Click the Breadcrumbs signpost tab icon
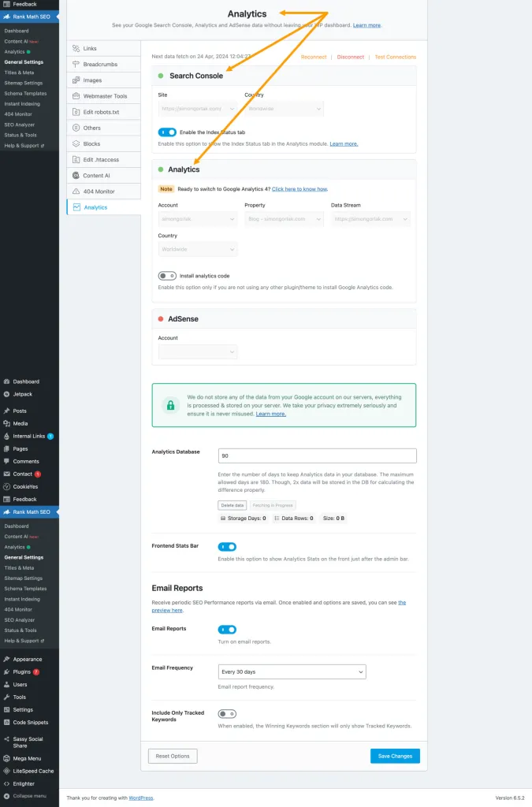 click(76, 65)
